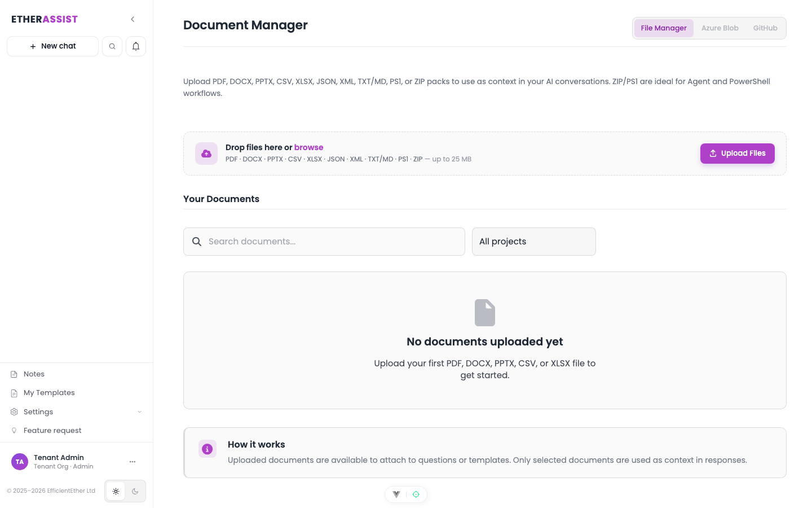Open the All projects dropdown

click(534, 242)
